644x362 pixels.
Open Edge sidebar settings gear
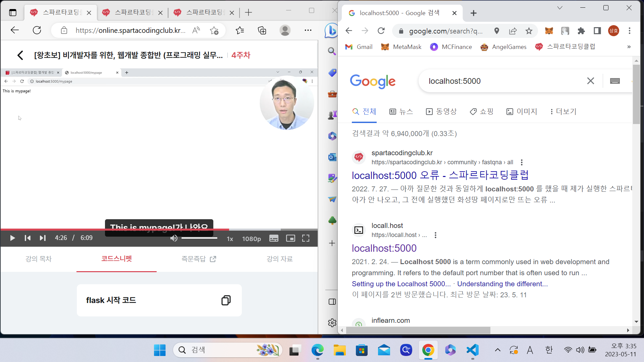pyautogui.click(x=332, y=323)
